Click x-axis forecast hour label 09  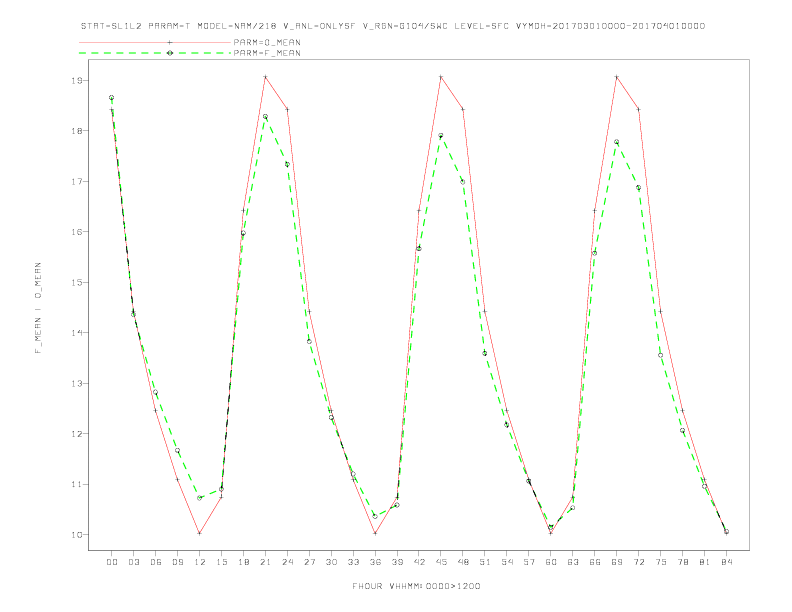coord(177,562)
